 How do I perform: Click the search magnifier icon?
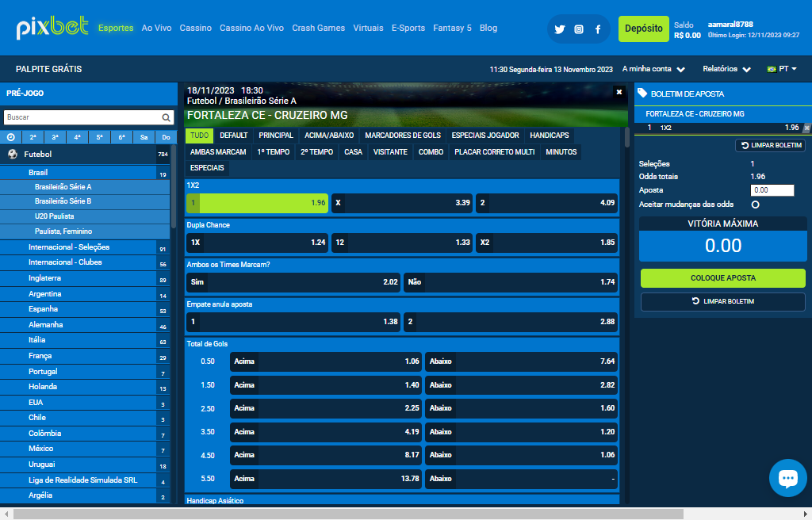[166, 117]
